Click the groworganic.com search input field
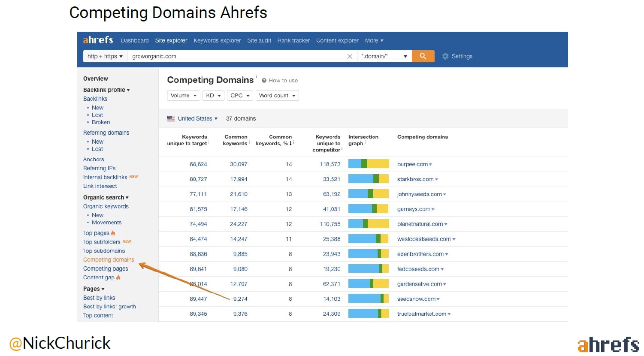 click(x=236, y=56)
